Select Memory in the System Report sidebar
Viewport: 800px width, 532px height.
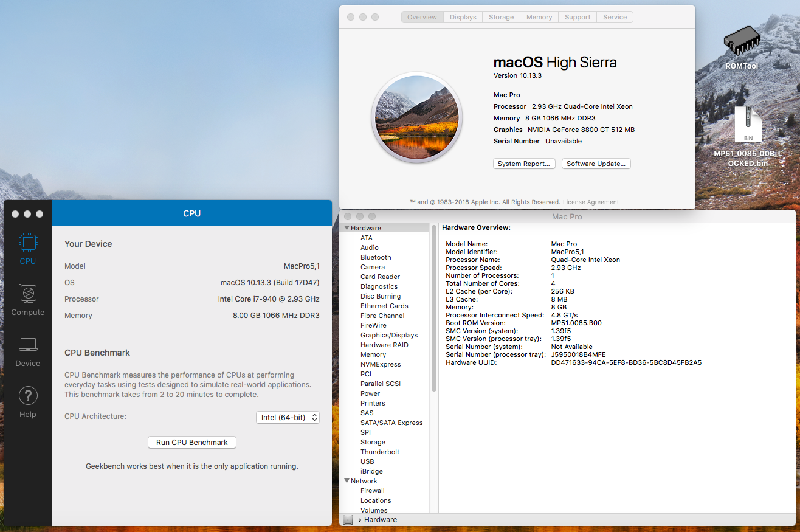coord(373,354)
